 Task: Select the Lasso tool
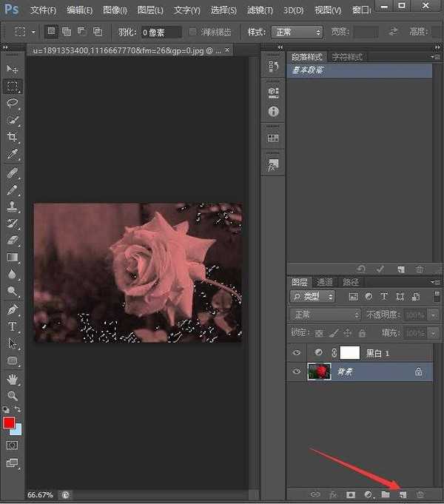13,103
